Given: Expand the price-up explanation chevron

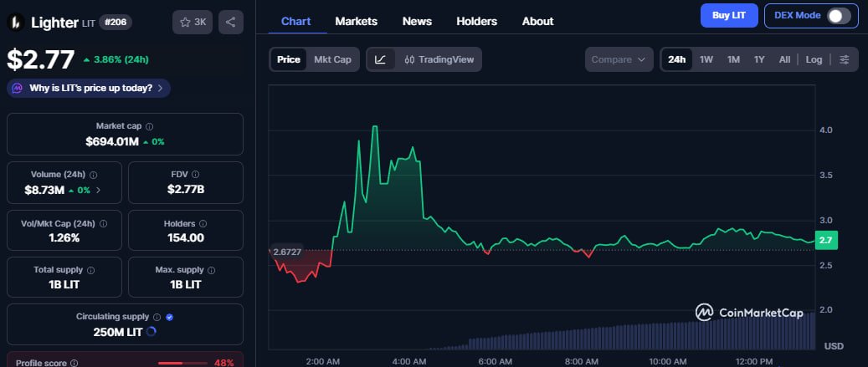Looking at the screenshot, I should [160, 88].
